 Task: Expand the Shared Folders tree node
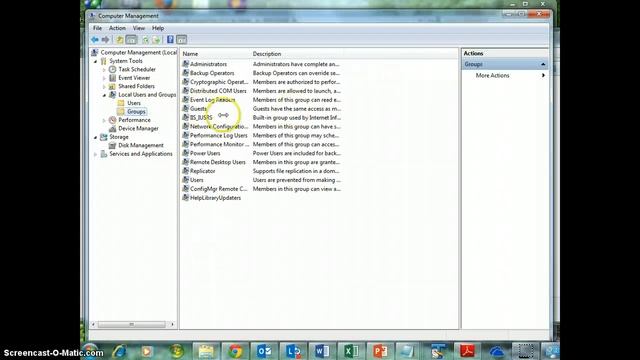(104, 87)
